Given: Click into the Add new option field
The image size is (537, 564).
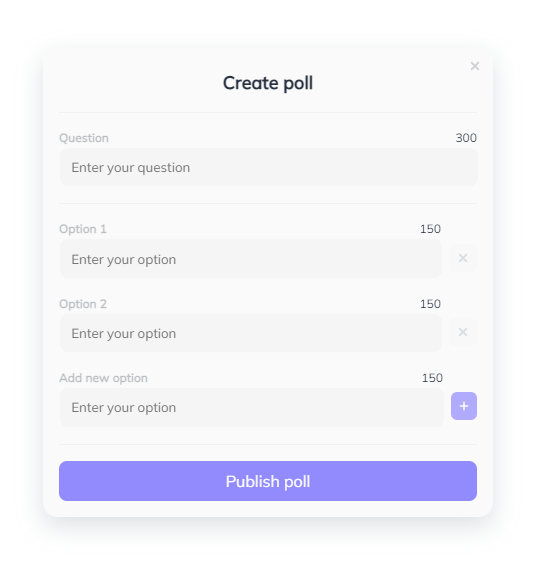Looking at the screenshot, I should pyautogui.click(x=252, y=407).
